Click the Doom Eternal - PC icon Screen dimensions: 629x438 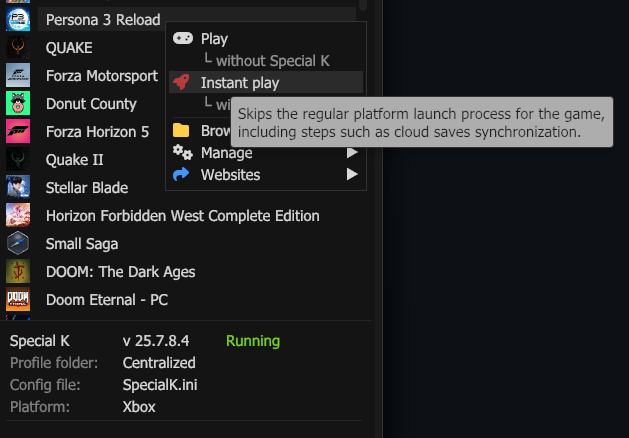coord(18,299)
